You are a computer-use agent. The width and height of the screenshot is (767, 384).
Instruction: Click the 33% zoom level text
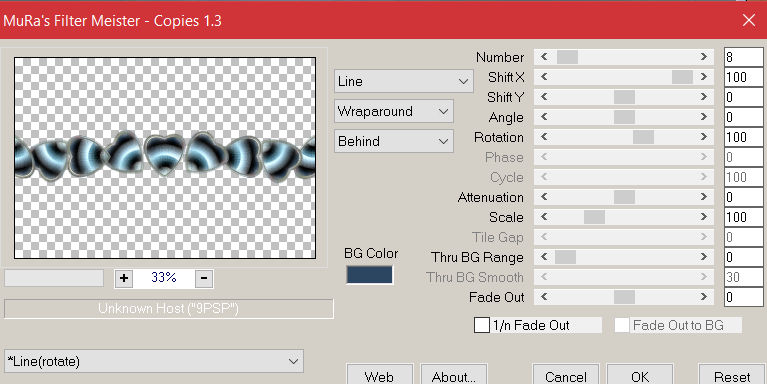(x=164, y=278)
